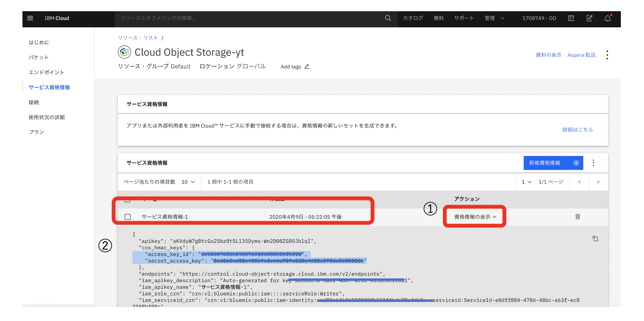Open the IBM Cloud Shell icon
Image resolution: width=644 pixels, height=321 pixels.
571,18
